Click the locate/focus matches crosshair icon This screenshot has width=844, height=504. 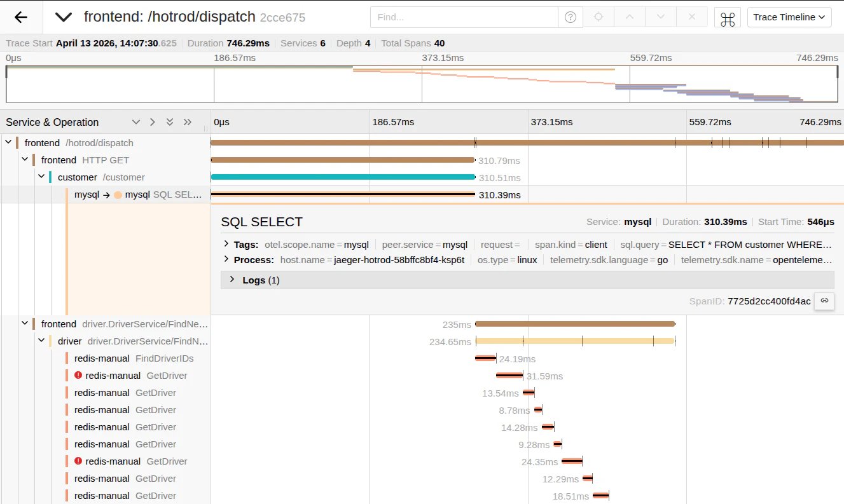click(598, 17)
